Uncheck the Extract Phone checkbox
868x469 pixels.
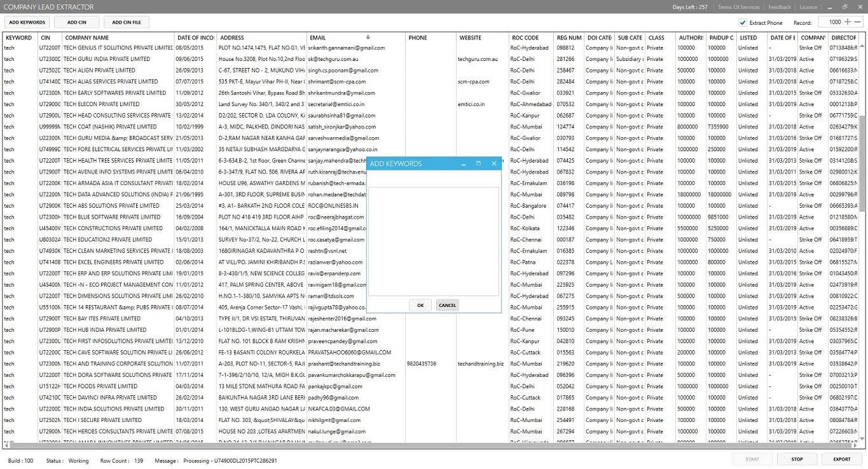click(x=743, y=23)
